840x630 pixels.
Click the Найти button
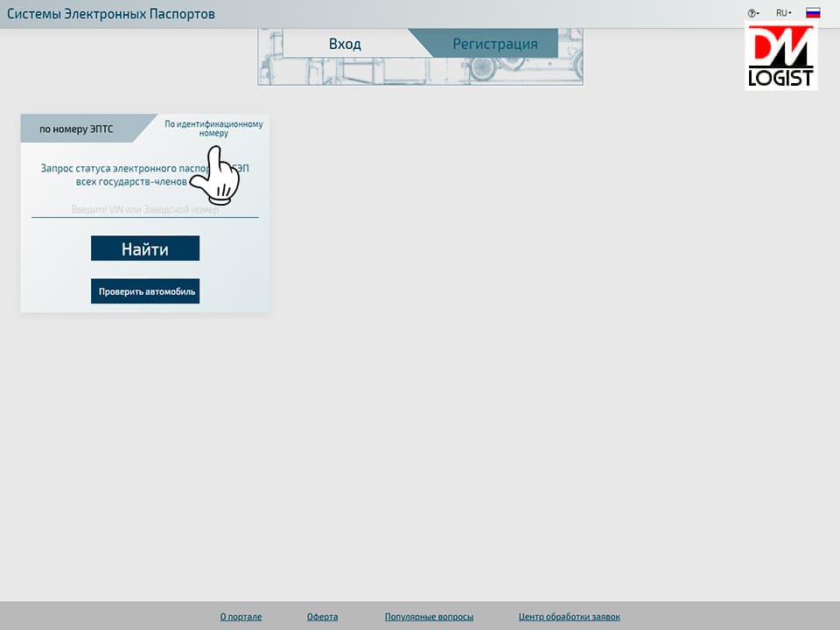pos(145,248)
